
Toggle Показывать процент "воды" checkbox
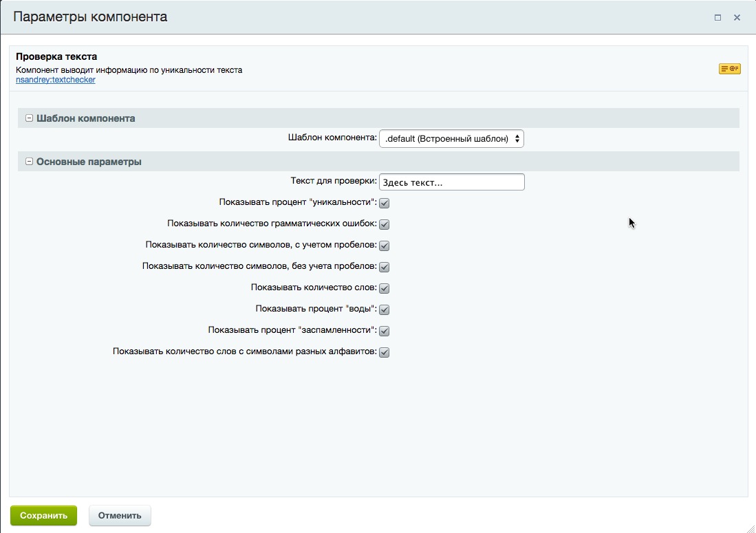coord(385,309)
